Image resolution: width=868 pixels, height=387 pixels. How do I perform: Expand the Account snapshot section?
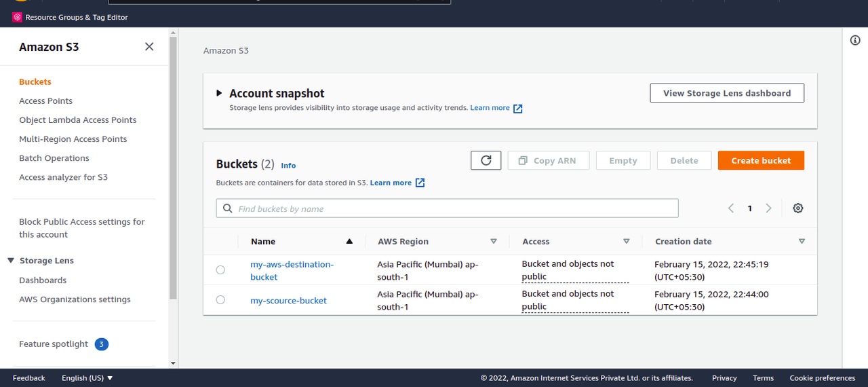point(219,93)
